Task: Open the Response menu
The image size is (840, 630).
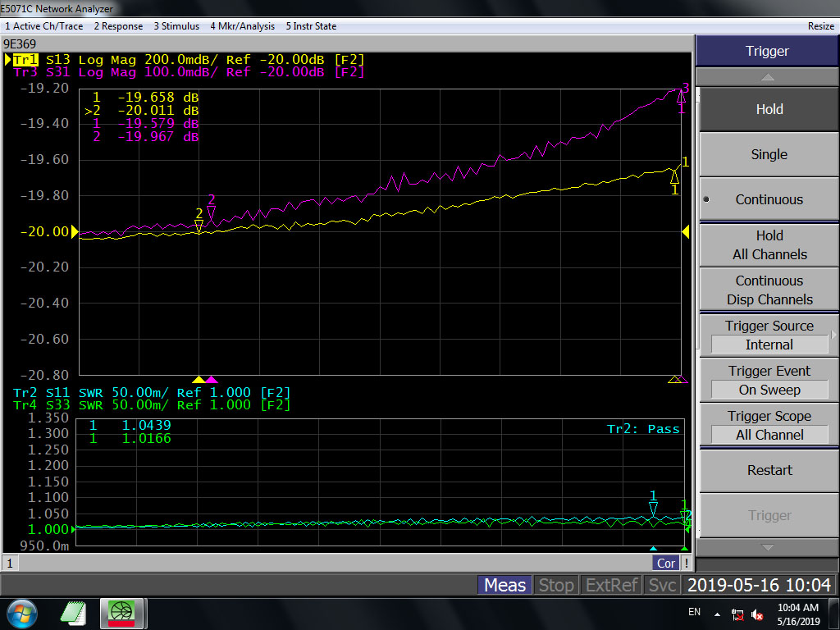Action: coord(118,26)
